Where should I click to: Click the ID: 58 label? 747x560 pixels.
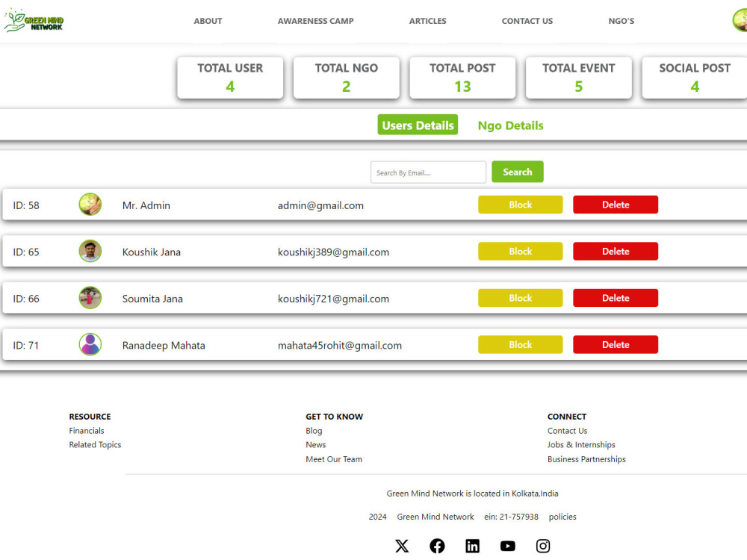(x=26, y=205)
